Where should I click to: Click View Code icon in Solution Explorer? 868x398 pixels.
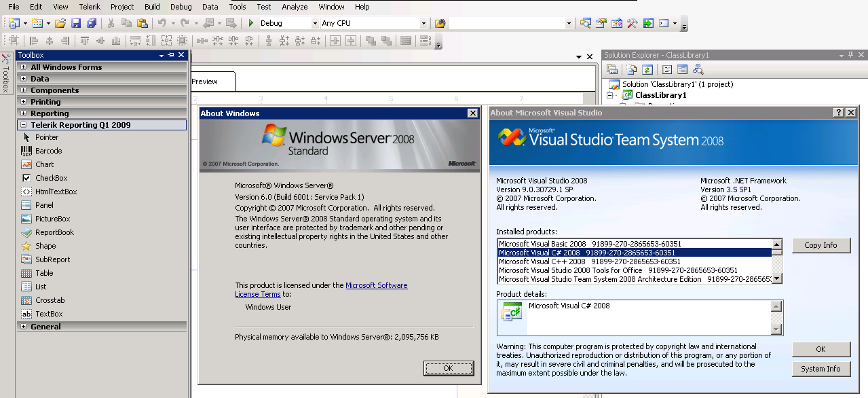point(667,69)
